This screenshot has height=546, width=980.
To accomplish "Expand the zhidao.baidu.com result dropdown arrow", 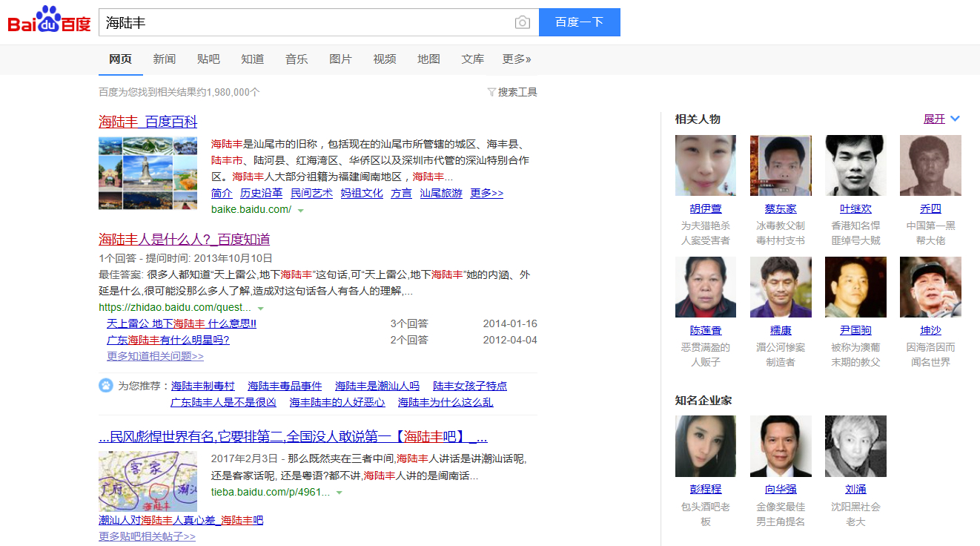I will click(260, 308).
